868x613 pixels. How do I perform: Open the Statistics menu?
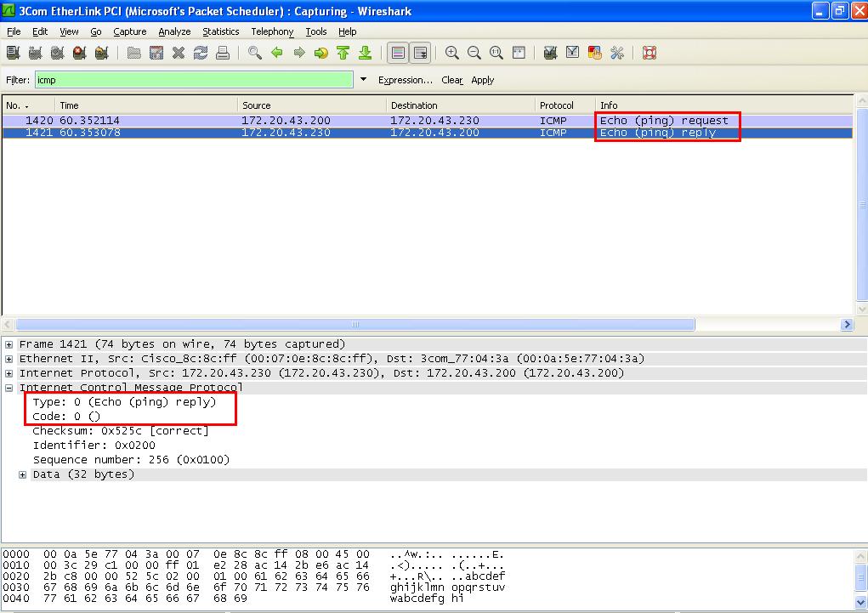(x=221, y=31)
